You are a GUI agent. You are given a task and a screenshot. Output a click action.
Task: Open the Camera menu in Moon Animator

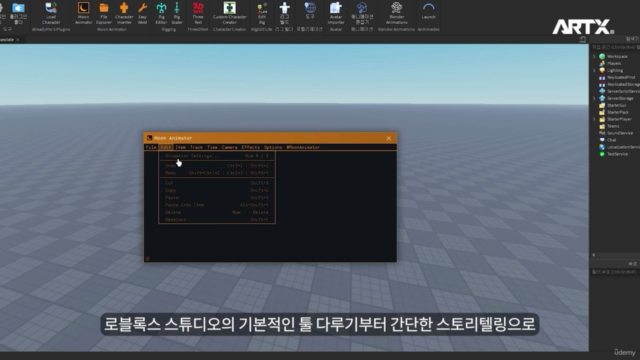point(229,147)
